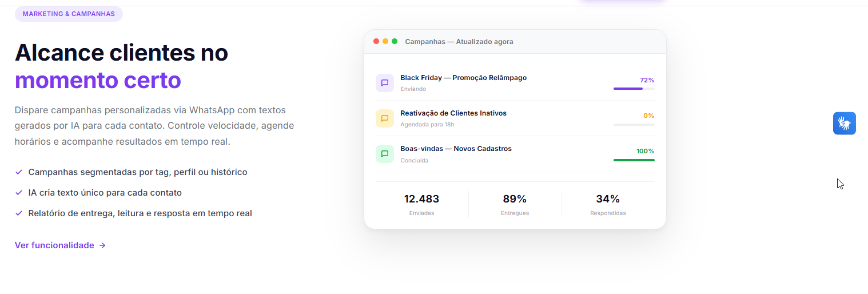Screen dimensions: 868x294
Task: Click the 100% percentage label
Action: (x=646, y=151)
